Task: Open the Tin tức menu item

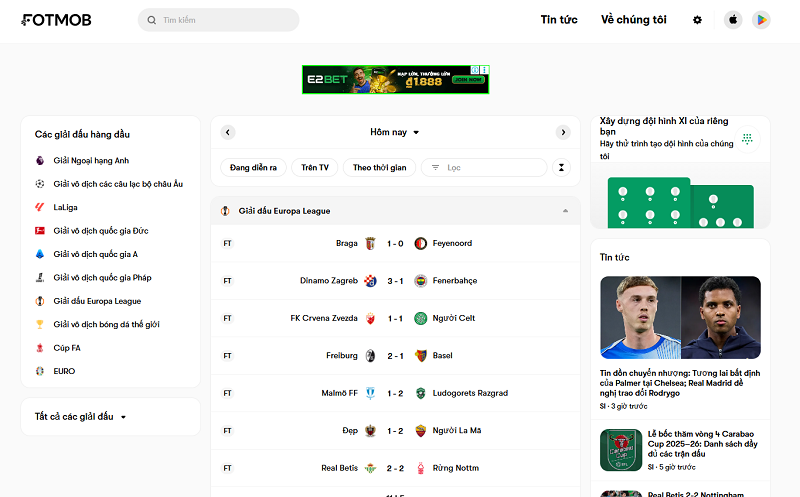Action: point(559,20)
